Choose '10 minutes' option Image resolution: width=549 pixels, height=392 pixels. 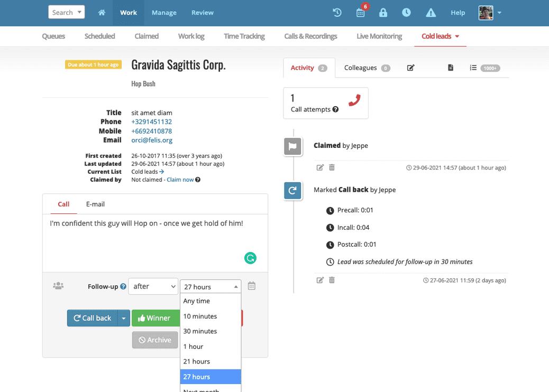tap(211, 316)
